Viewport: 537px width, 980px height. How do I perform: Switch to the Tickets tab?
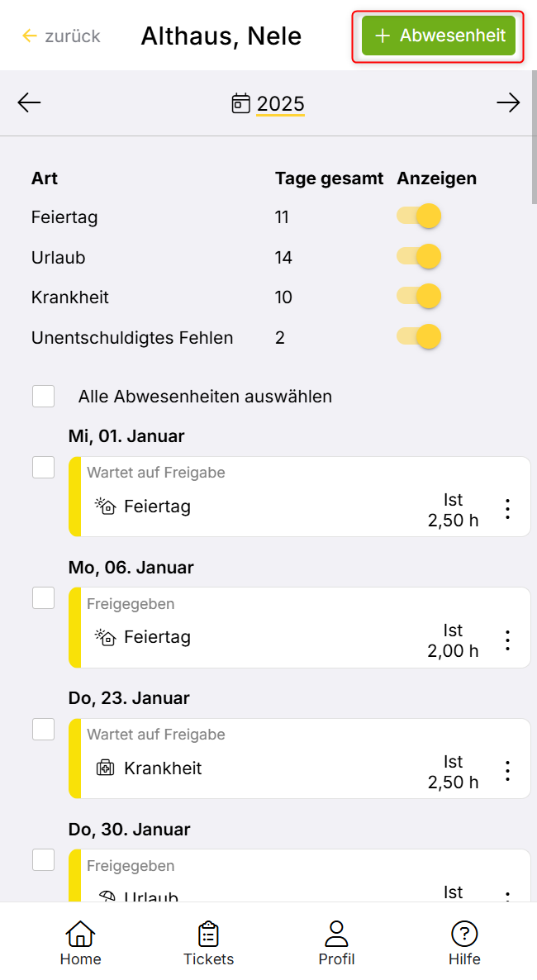(x=208, y=944)
